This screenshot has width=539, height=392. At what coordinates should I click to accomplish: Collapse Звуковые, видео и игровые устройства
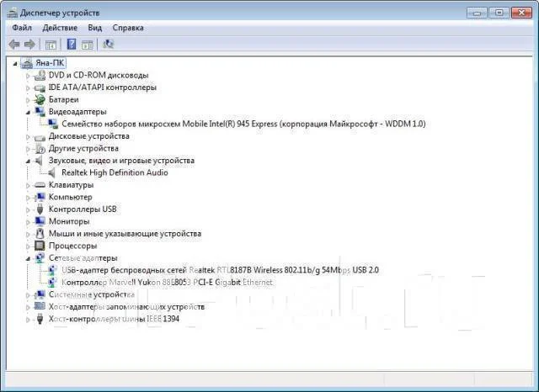click(x=28, y=161)
